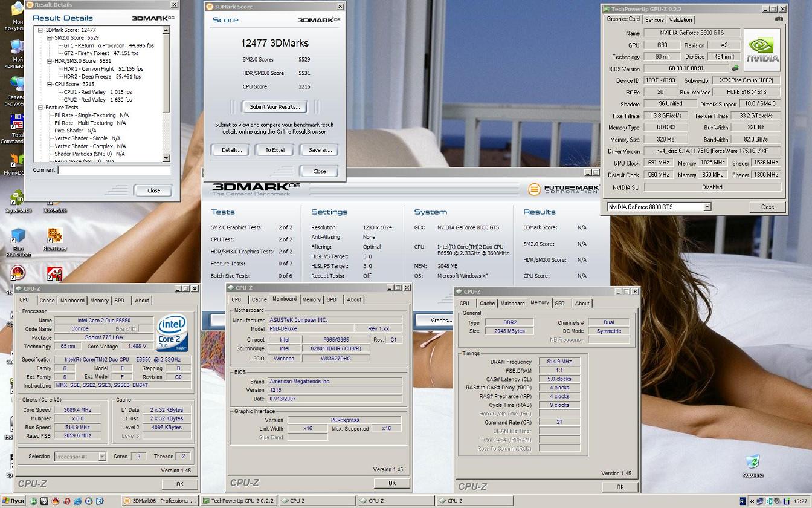Click the 12477 3DMarks score text
This screenshot has width=812, height=508.
tap(274, 43)
